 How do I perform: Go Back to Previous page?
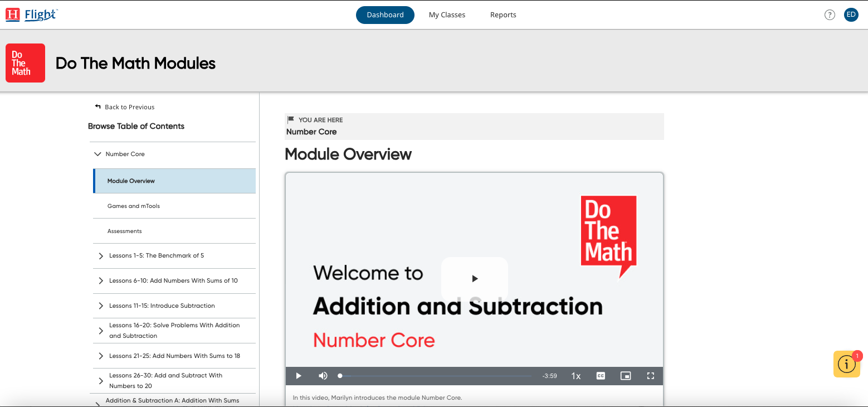tap(125, 107)
